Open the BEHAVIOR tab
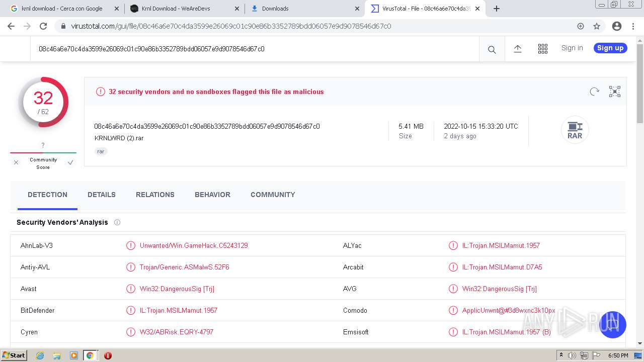This screenshot has height=362, width=644. 212,195
